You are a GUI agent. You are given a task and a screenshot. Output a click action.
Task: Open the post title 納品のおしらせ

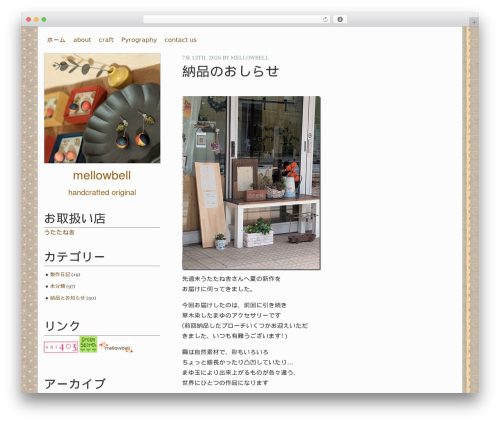(x=231, y=71)
